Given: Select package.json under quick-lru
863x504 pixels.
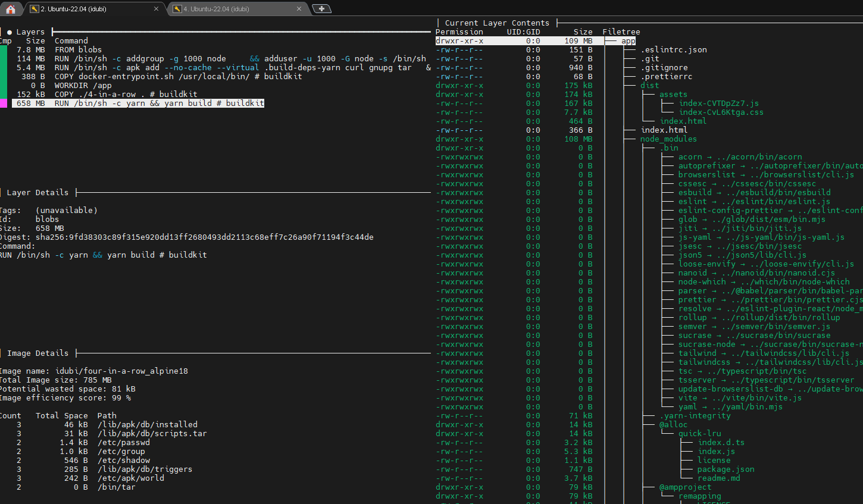Looking at the screenshot, I should pyautogui.click(x=726, y=469).
